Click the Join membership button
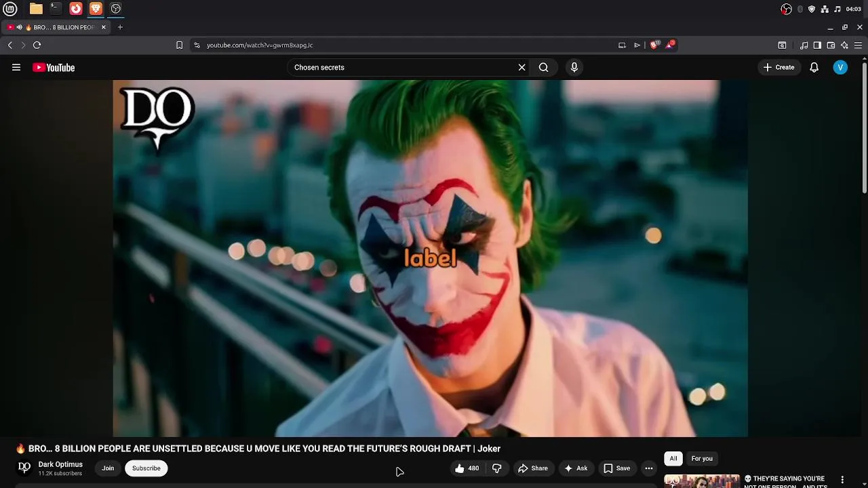Screen dimensions: 868x488 108,468
